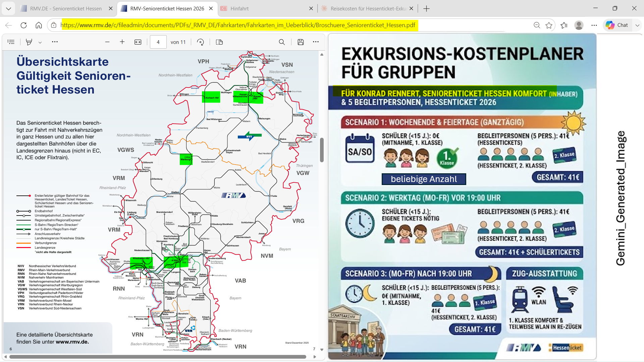
Task: Expand the chevron beside Chat
Action: [637, 25]
